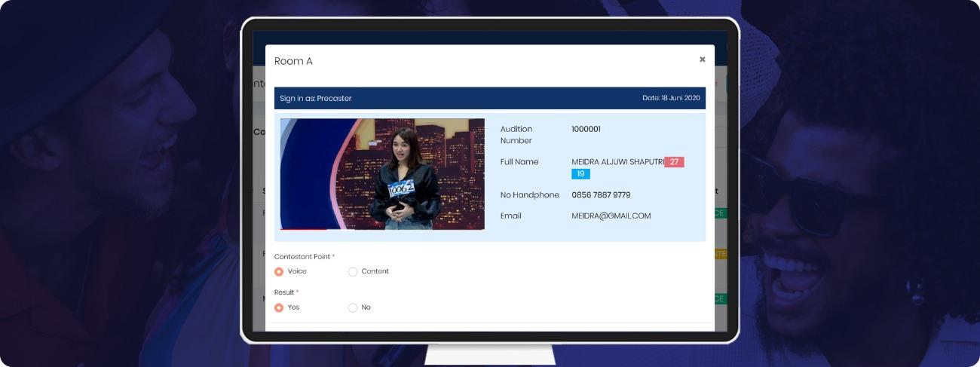Click the name MEIDRA ALJUWI SHAPUTRI

point(617,162)
